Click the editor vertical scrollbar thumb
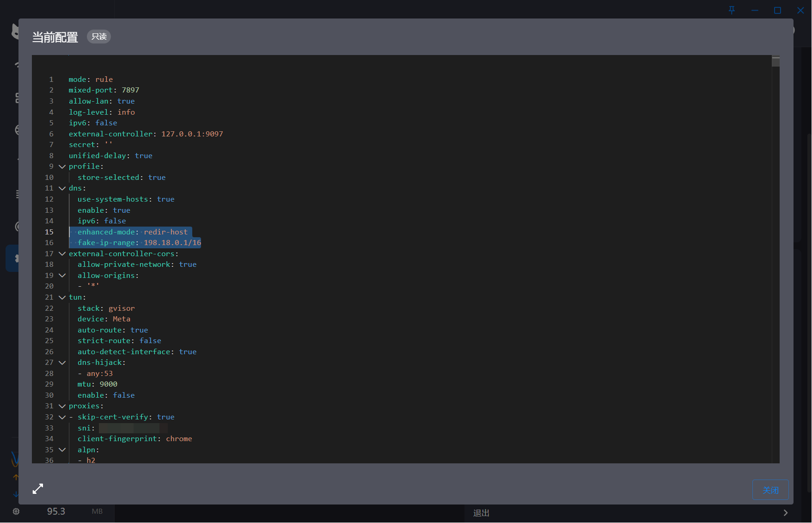The width and height of the screenshot is (812, 523). tap(775, 62)
